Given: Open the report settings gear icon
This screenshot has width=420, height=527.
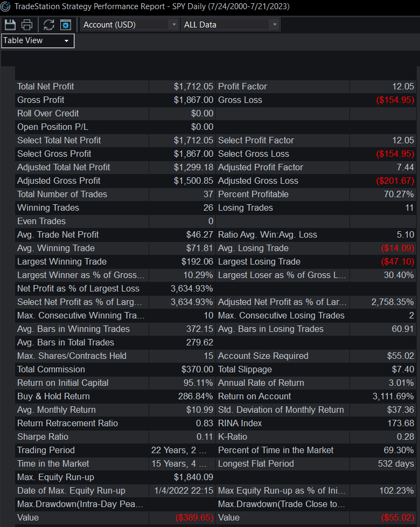Looking at the screenshot, I should 66,25.
